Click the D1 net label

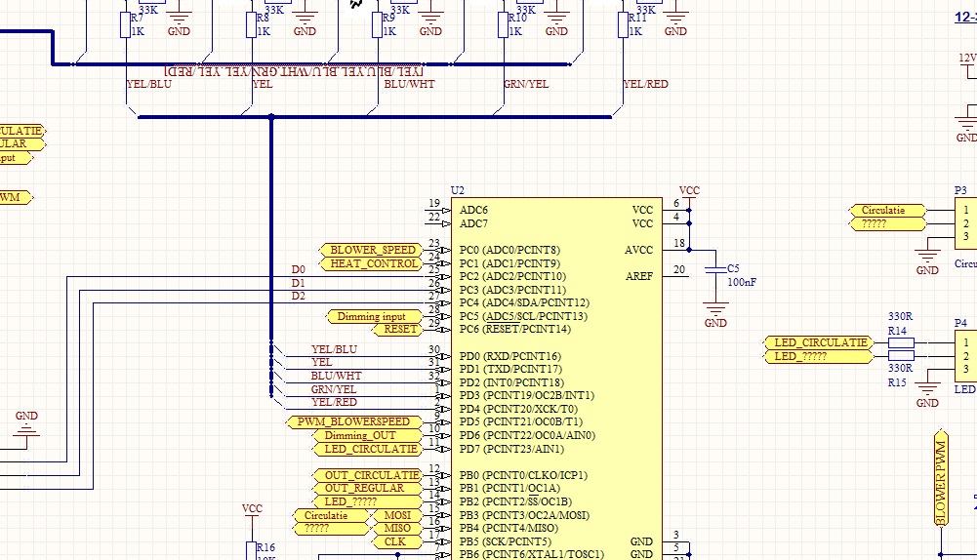[299, 283]
